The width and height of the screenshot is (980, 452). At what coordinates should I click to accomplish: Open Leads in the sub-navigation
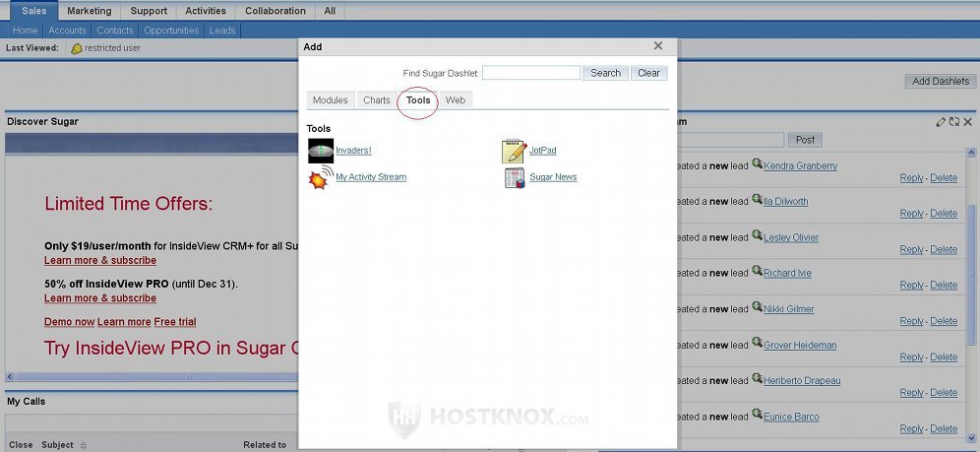click(221, 30)
